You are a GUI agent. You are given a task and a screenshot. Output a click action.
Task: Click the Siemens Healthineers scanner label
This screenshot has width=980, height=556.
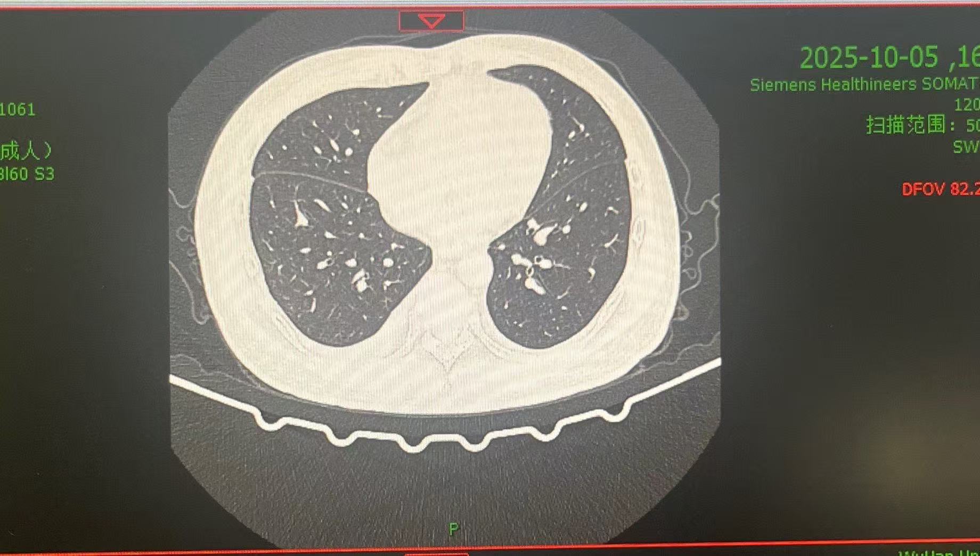coord(864,85)
